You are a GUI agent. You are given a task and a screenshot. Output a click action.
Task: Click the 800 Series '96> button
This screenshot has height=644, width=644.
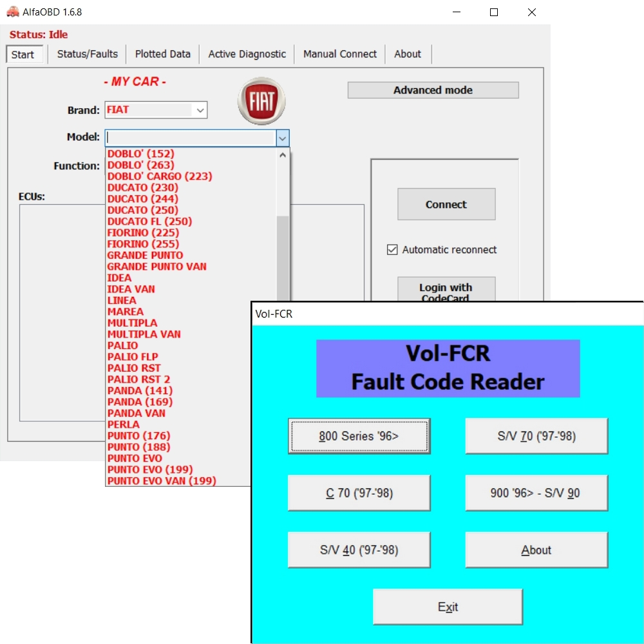[359, 436]
